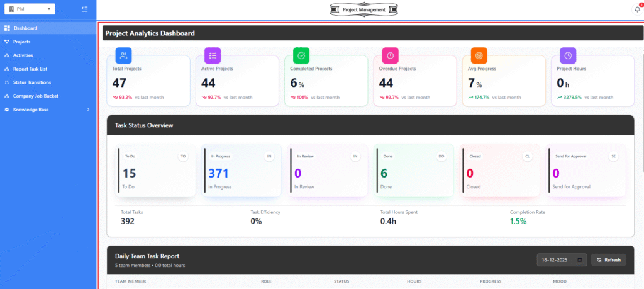644x289 pixels.
Task: Click the In Progress task status card
Action: (241, 171)
